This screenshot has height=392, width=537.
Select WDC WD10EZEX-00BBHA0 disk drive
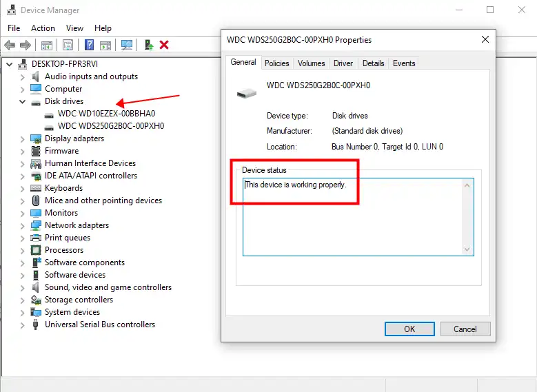coord(106,114)
